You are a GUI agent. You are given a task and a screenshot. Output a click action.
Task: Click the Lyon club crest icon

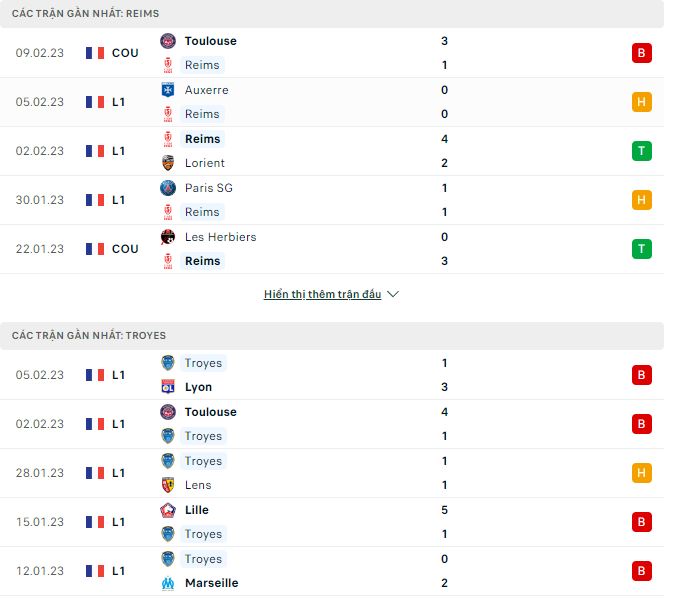(168, 387)
